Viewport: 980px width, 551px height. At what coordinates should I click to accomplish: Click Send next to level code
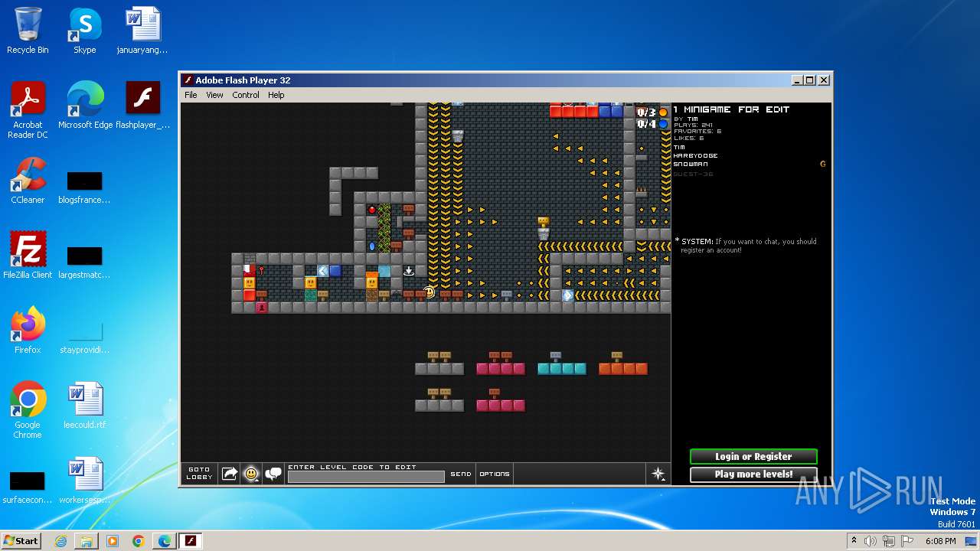coord(461,474)
